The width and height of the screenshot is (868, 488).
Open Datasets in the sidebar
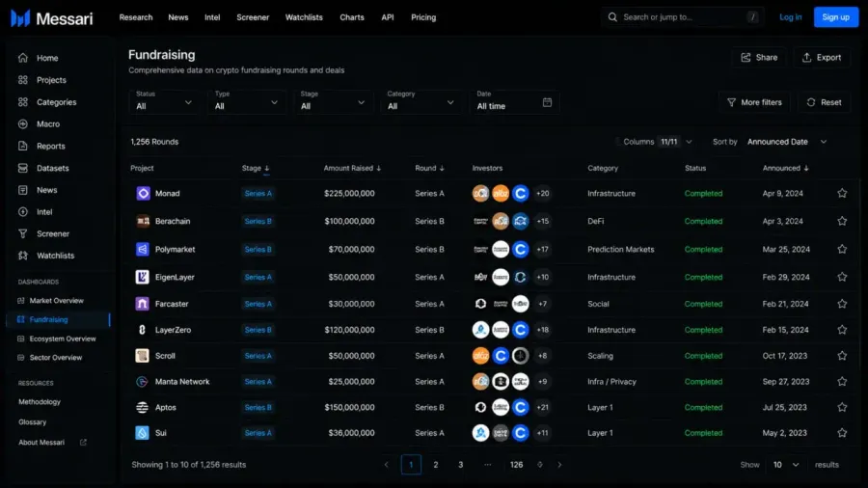point(43,168)
